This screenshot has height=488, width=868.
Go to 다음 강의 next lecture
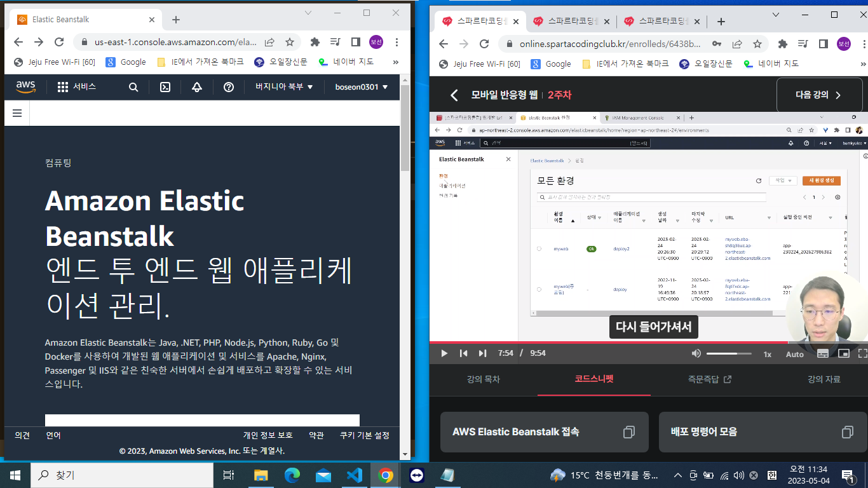(820, 95)
